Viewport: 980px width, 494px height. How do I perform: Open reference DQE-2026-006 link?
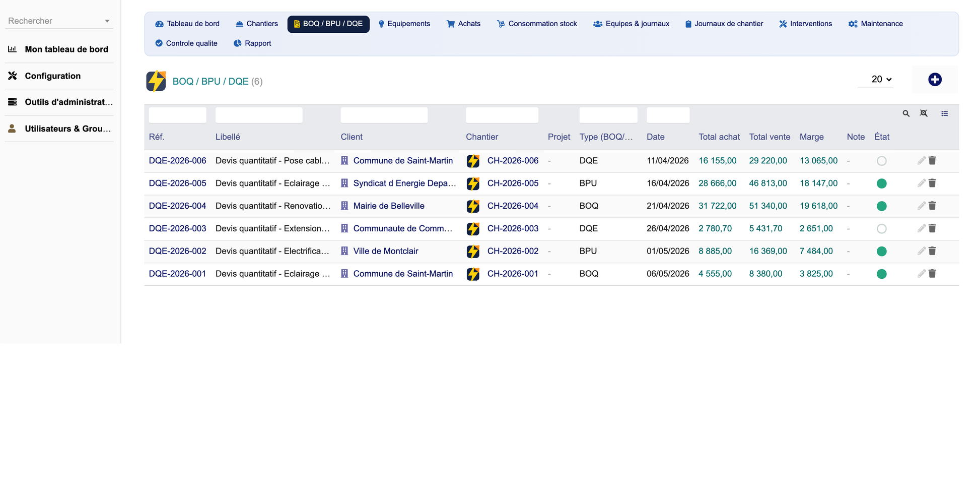point(177,161)
